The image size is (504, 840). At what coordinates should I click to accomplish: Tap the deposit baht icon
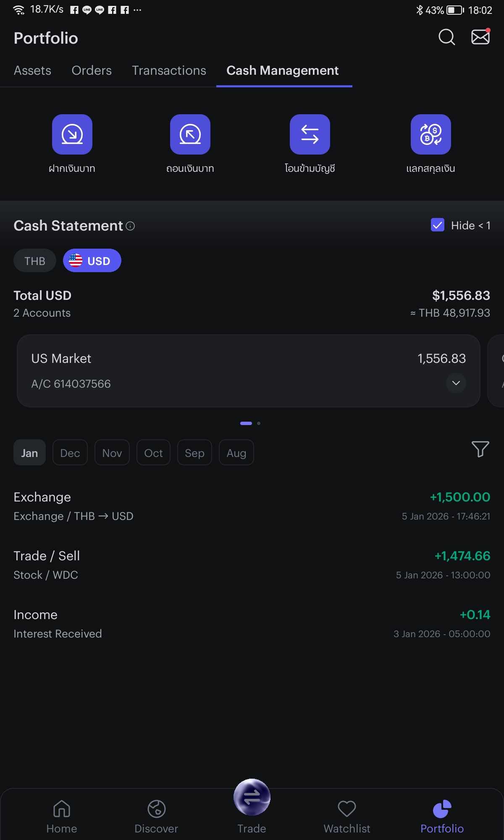click(x=72, y=134)
